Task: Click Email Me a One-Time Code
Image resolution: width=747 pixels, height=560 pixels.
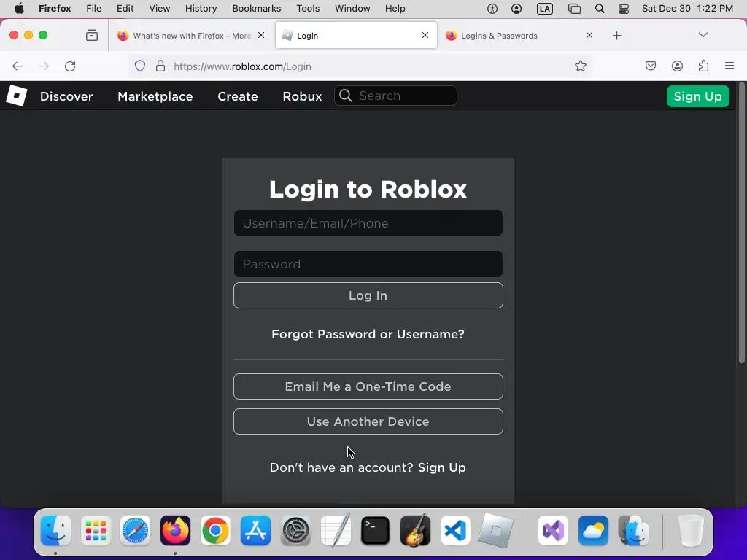Action: [x=368, y=386]
